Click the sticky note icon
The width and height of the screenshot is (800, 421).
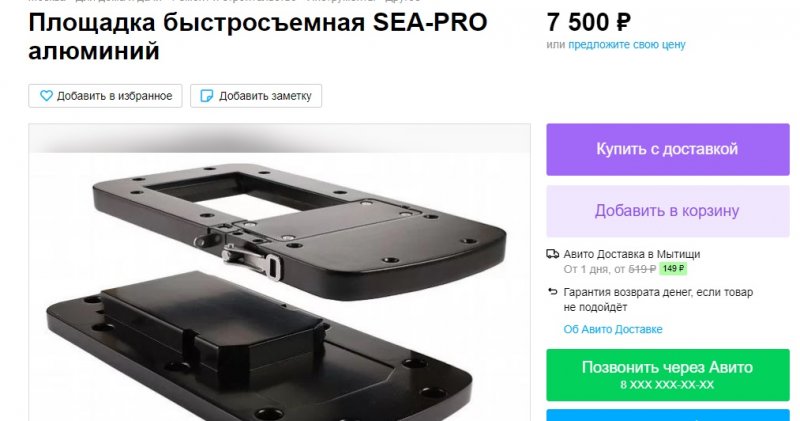(x=207, y=96)
